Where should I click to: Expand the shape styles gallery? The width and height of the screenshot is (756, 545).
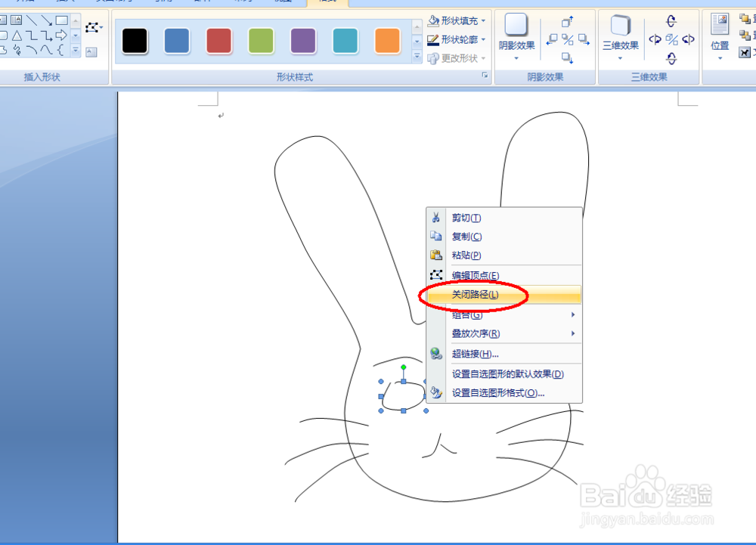point(417,57)
